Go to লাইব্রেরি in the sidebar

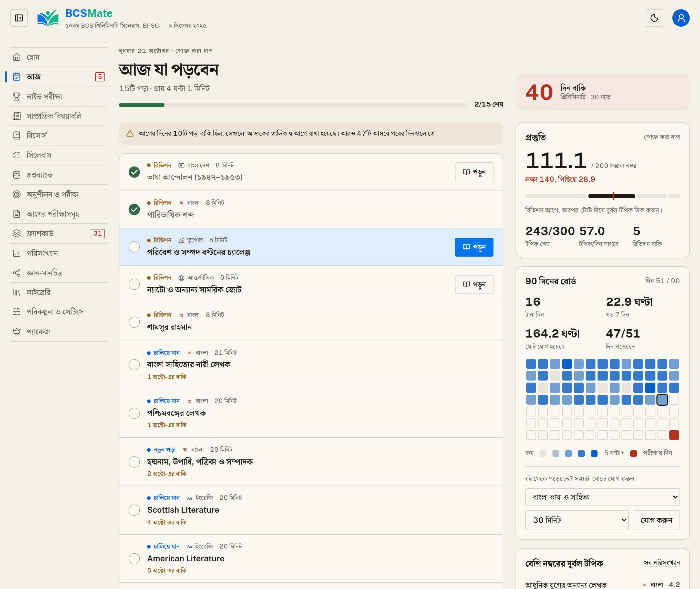[x=58, y=292]
